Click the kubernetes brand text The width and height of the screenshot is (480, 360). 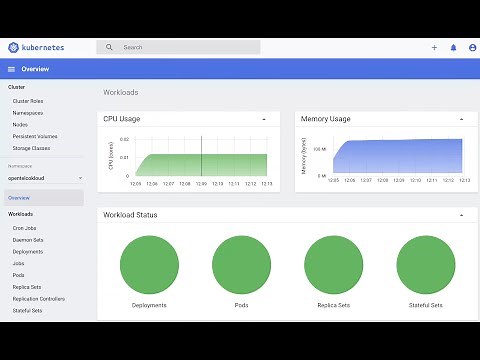(43, 47)
